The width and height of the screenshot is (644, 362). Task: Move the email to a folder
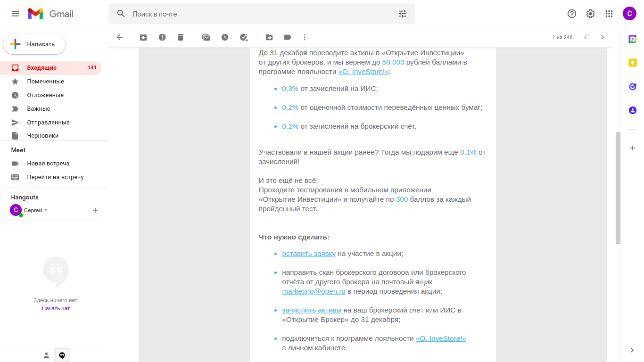point(269,37)
